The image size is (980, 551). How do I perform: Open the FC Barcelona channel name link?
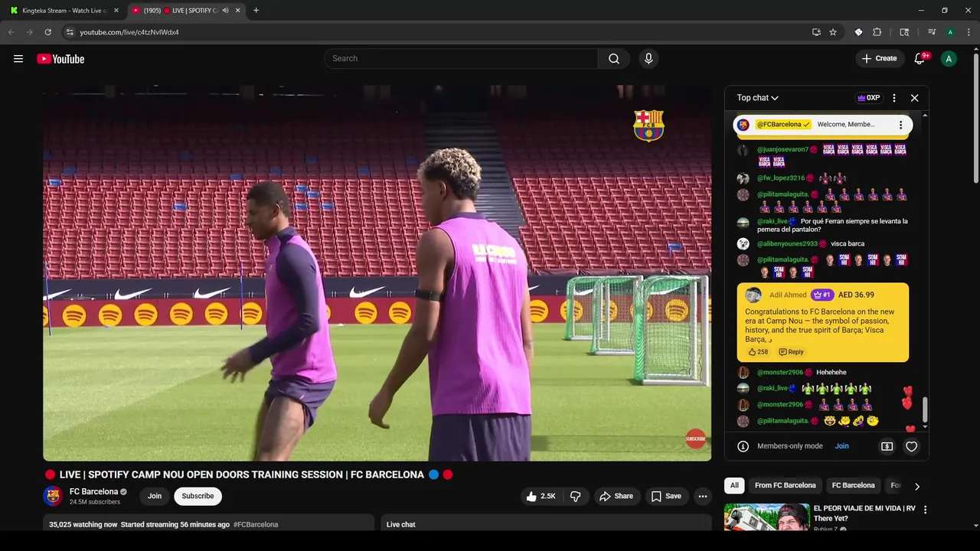[93, 491]
